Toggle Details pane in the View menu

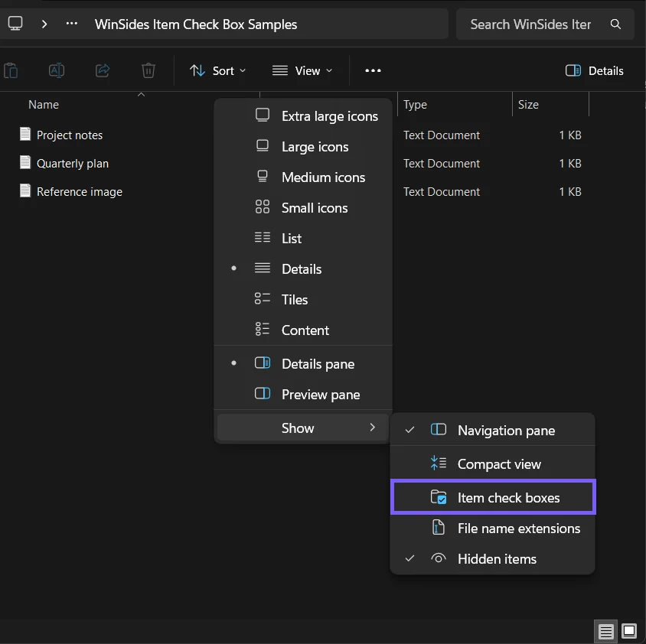[303, 364]
